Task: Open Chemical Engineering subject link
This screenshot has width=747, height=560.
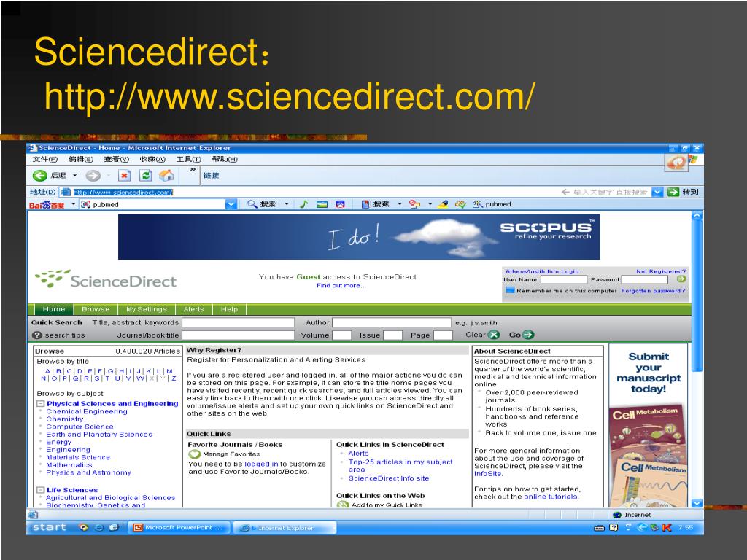Action: [x=87, y=411]
